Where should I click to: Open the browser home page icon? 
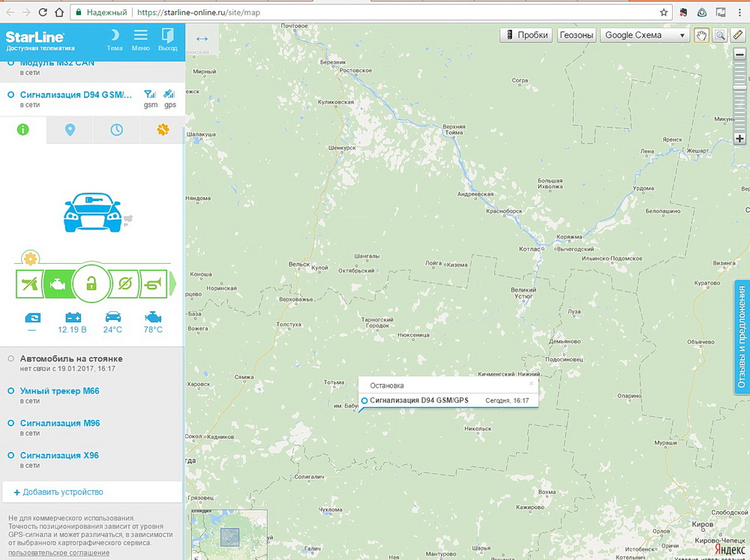(58, 13)
